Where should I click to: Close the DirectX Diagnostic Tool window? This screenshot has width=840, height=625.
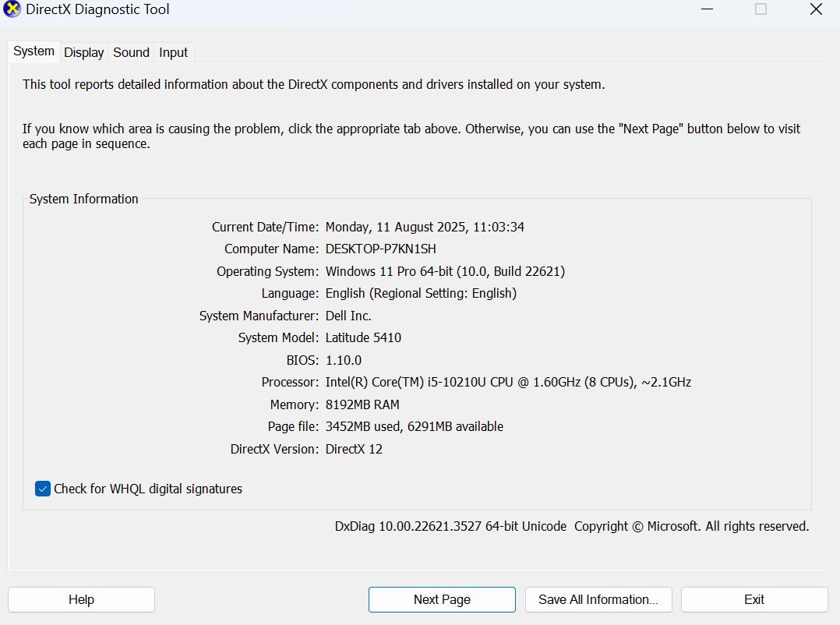(x=816, y=9)
